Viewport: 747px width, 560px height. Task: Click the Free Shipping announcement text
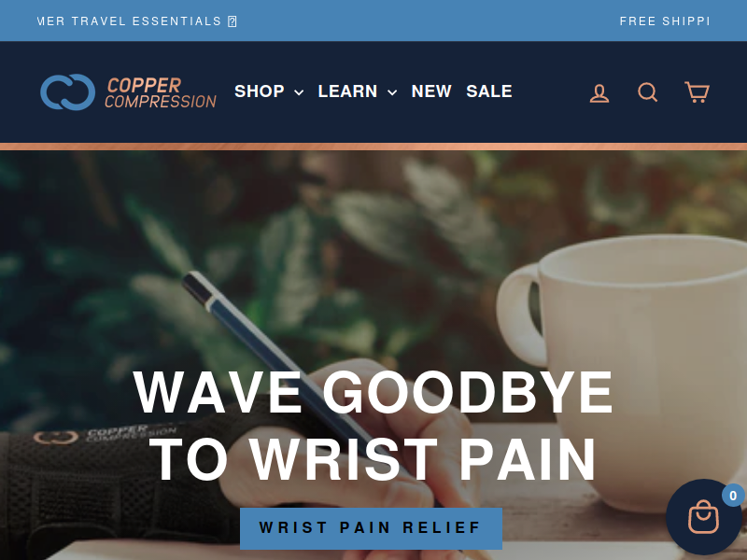pos(665,21)
